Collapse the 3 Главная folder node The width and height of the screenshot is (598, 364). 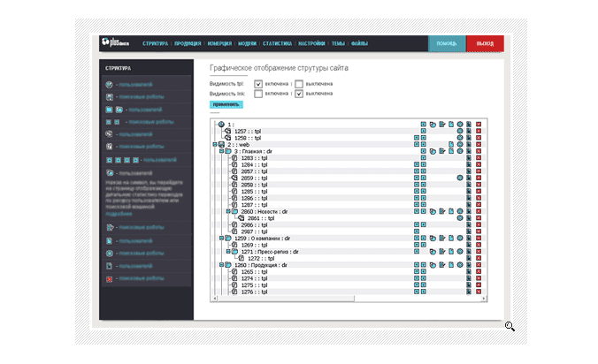coord(221,151)
